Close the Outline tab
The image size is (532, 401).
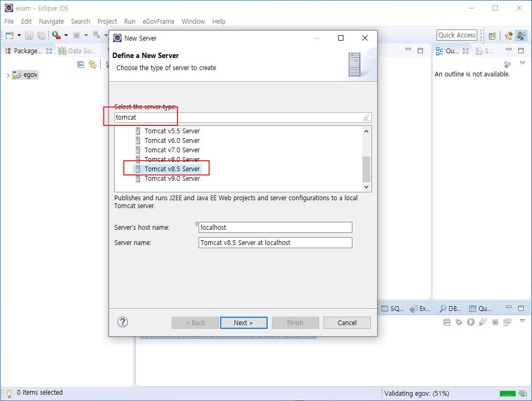tap(466, 51)
